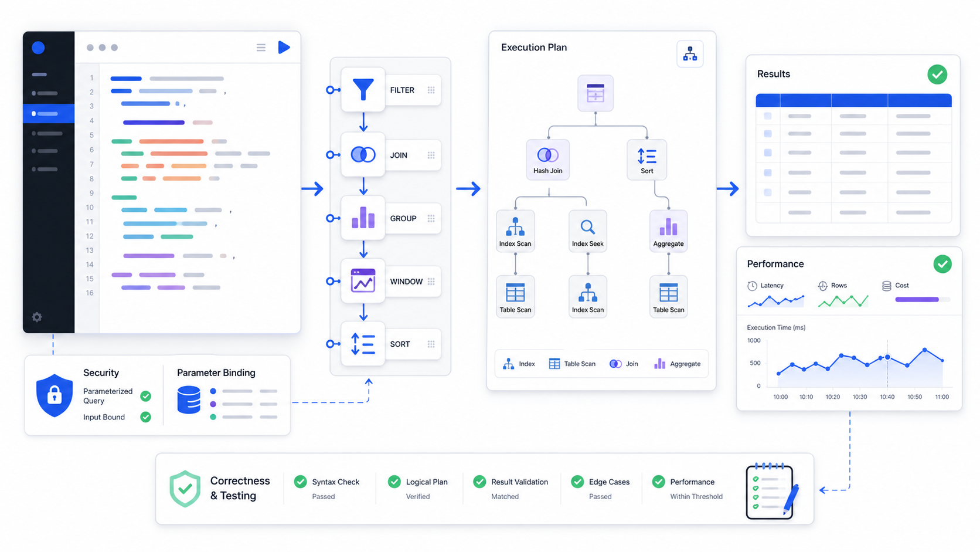Image resolution: width=980 pixels, height=552 pixels.
Task: Select the Hash Join plan node
Action: [x=548, y=159]
